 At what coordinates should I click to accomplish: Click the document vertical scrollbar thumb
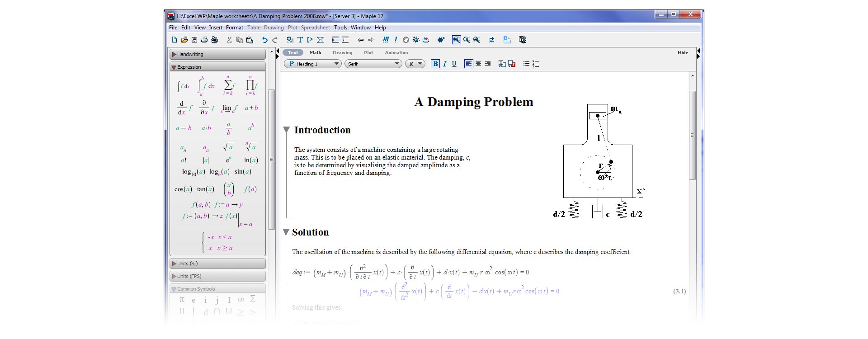(x=693, y=136)
